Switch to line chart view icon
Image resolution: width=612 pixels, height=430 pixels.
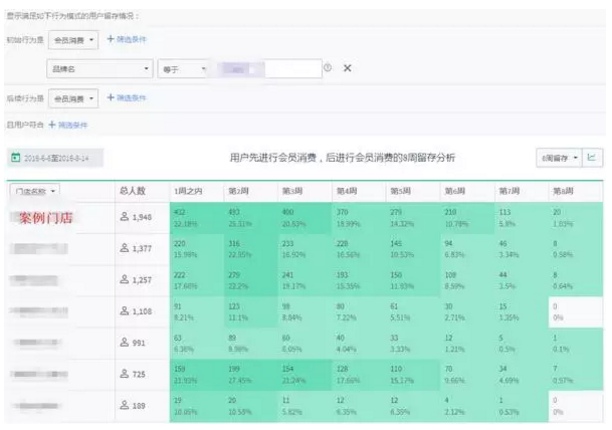pyautogui.click(x=591, y=158)
